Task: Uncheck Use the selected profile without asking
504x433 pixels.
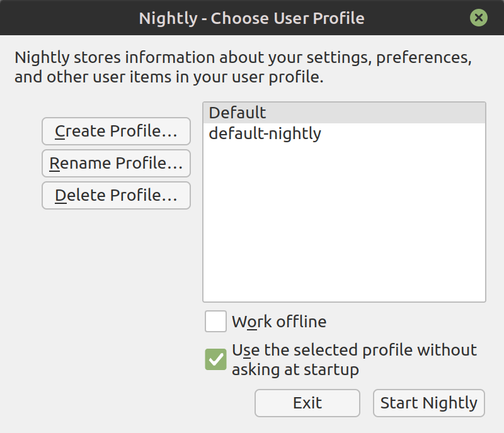Action: pyautogui.click(x=215, y=359)
